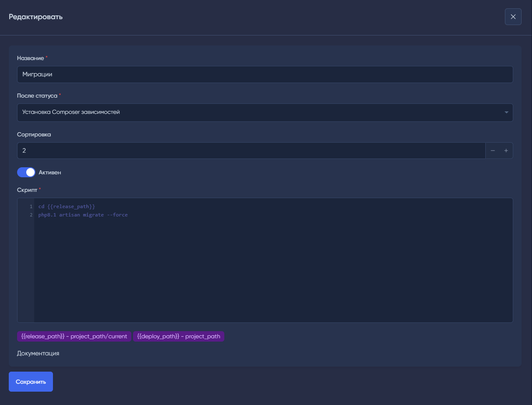Click the Скрипт field label

point(27,190)
